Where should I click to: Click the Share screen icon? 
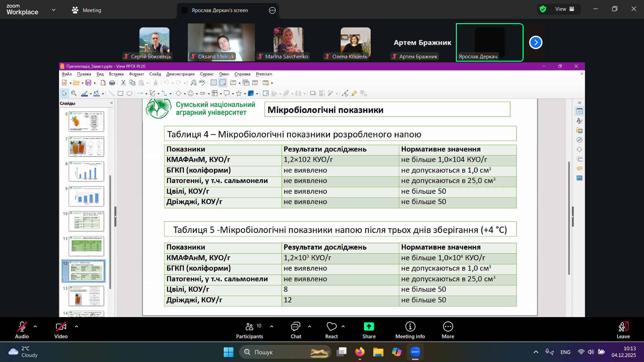click(369, 327)
